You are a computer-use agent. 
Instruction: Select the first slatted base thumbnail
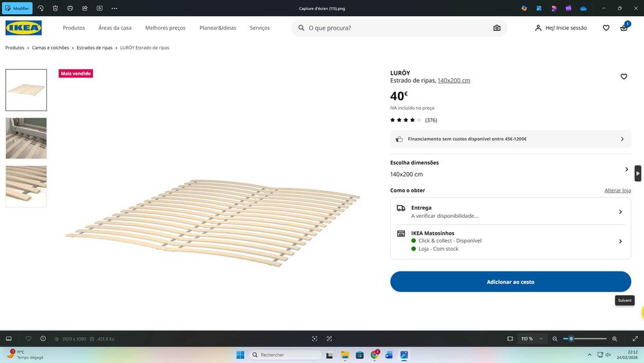coord(26,90)
